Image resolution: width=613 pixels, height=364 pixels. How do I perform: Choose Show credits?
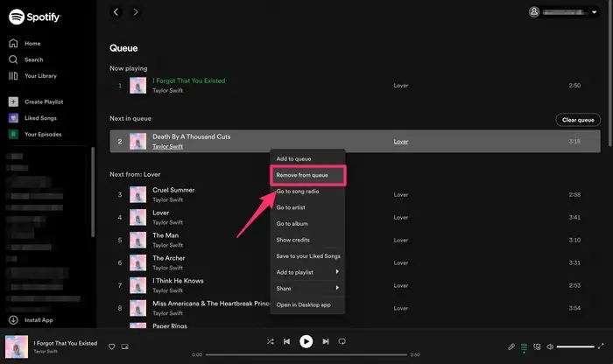tap(307, 240)
